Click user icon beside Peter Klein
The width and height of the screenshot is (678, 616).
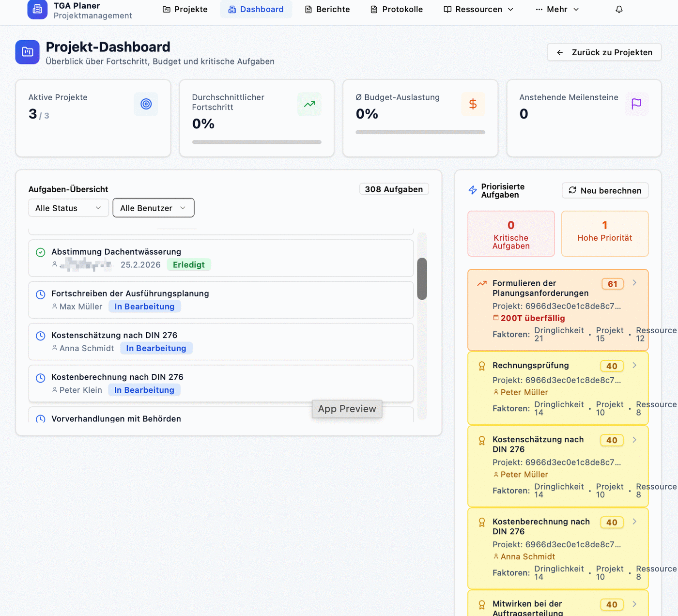pos(55,389)
